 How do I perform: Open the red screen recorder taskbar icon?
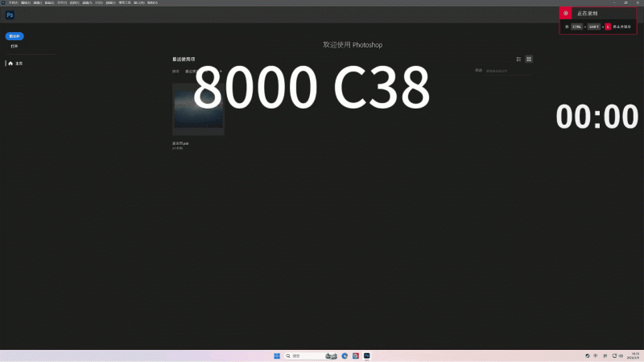(x=356, y=356)
